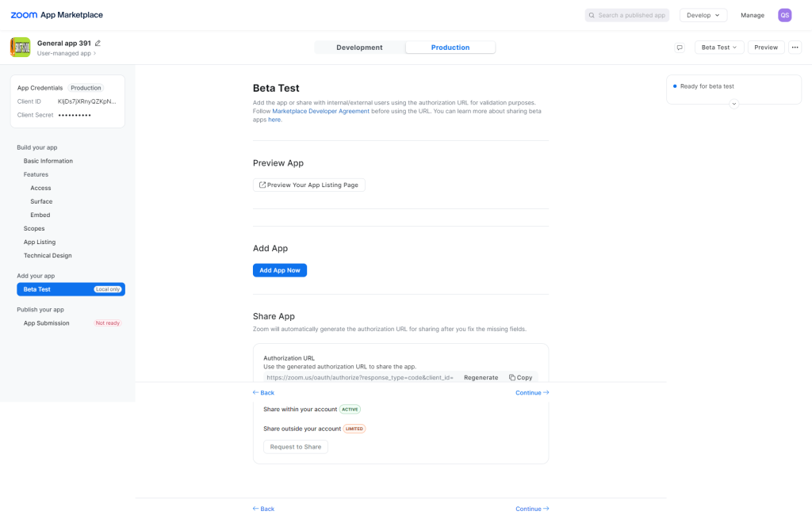Select Scopes in the sidebar

[34, 228]
